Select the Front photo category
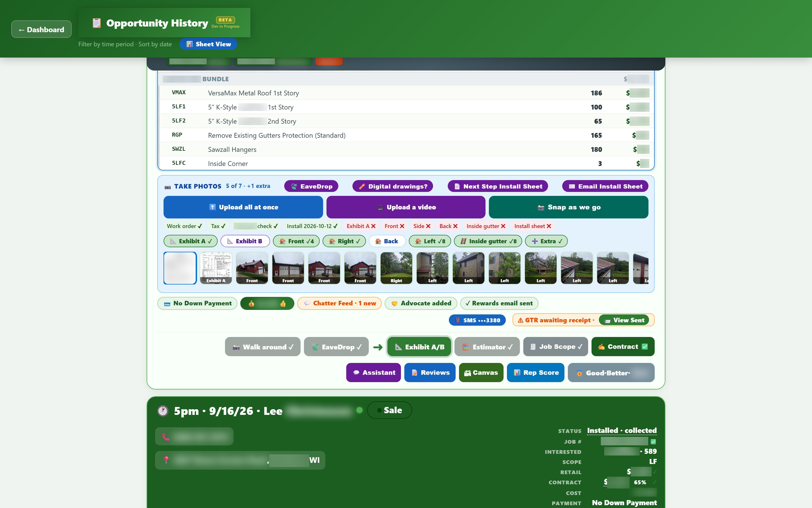The image size is (812, 508). point(296,241)
